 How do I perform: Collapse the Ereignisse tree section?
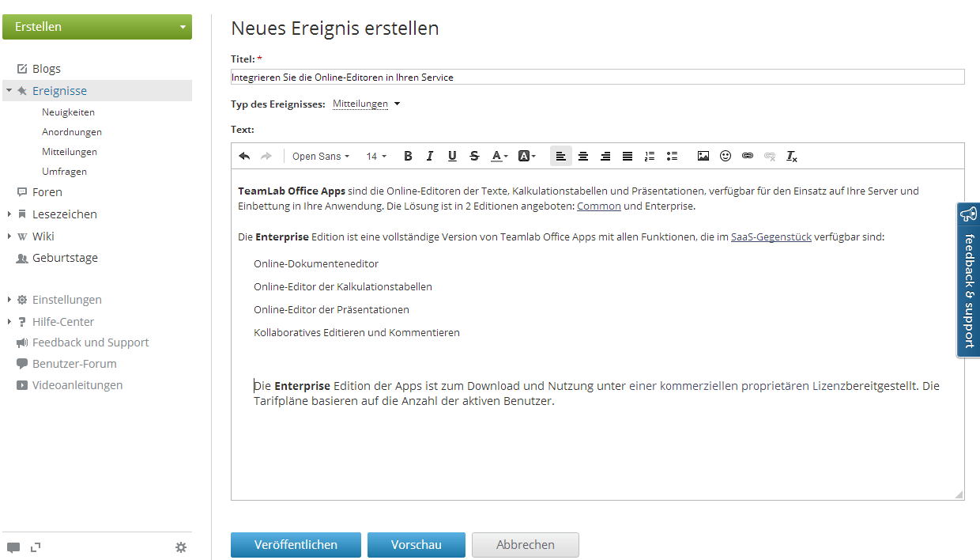(x=9, y=90)
